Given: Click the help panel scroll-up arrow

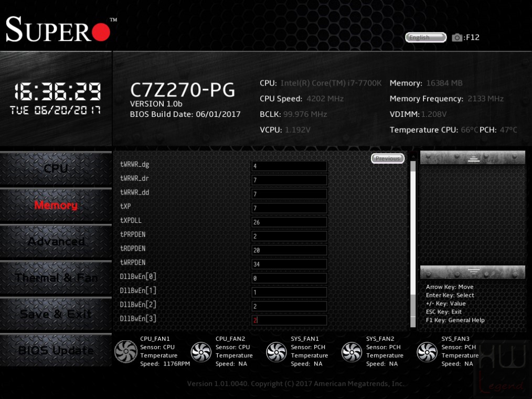Looking at the screenshot, I should click(473, 158).
